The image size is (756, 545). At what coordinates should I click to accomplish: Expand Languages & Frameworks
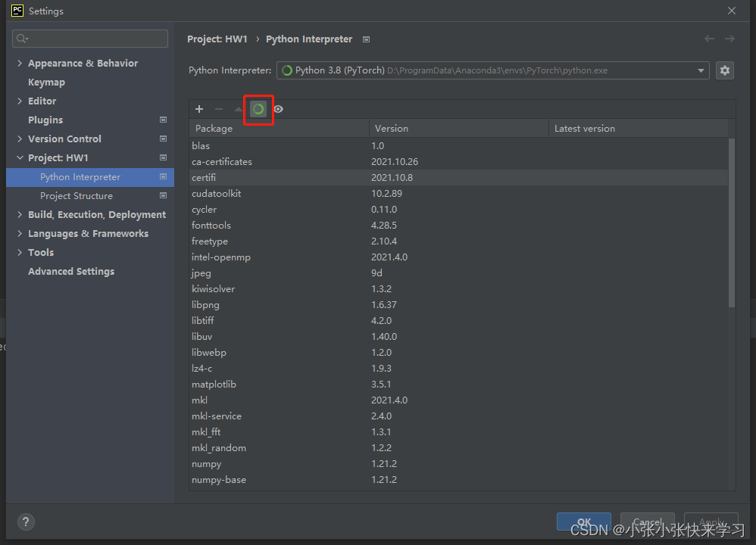pos(20,233)
